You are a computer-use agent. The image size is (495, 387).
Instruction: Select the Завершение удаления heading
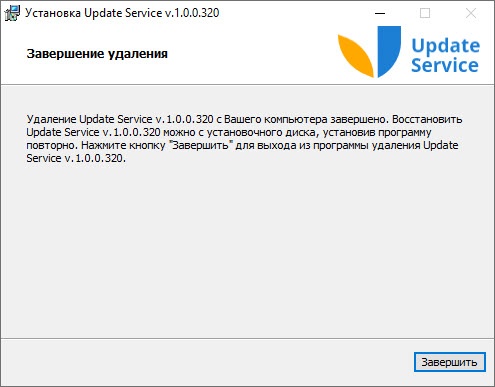click(97, 54)
